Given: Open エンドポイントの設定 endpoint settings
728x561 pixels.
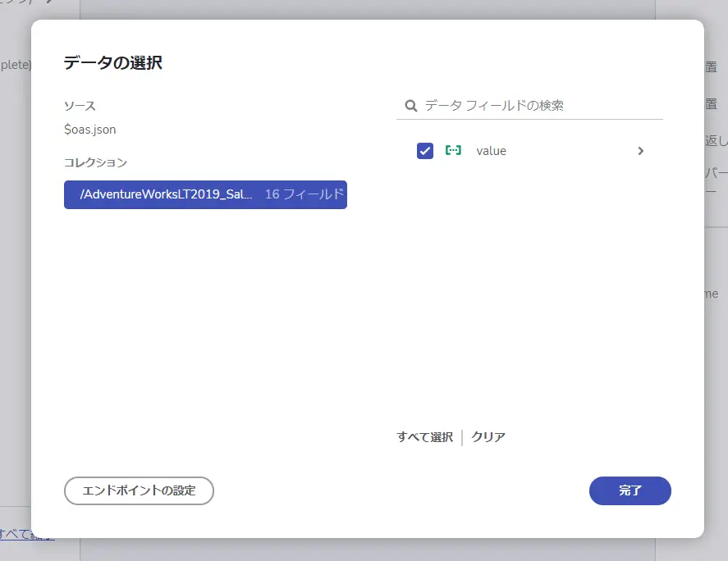Looking at the screenshot, I should click(139, 490).
